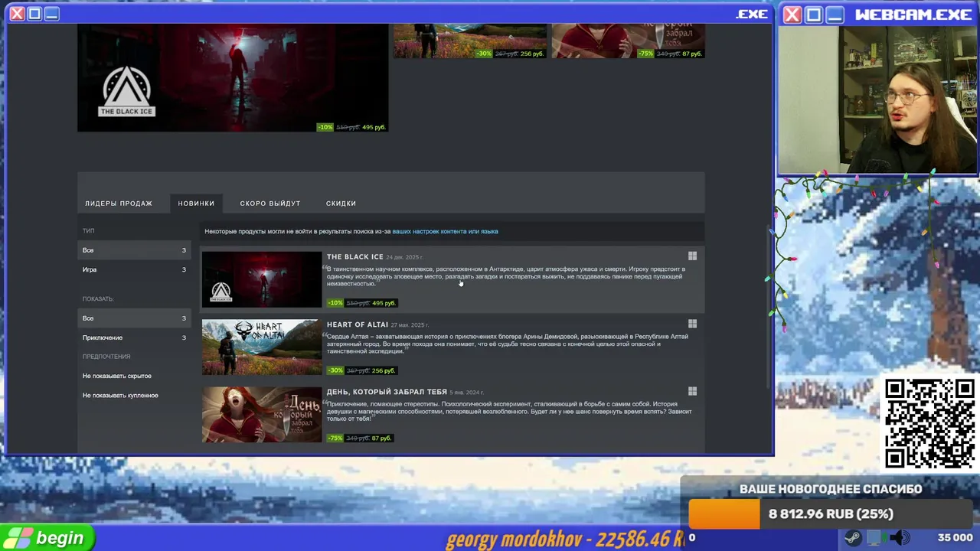The width and height of the screenshot is (980, 551).
Task: Open the Лидеры продаж tab
Action: (119, 204)
